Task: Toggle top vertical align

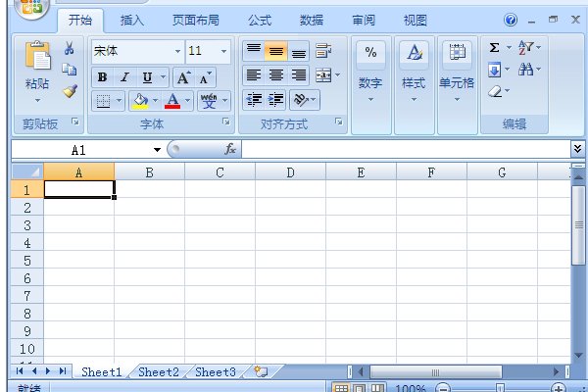Action: 254,50
